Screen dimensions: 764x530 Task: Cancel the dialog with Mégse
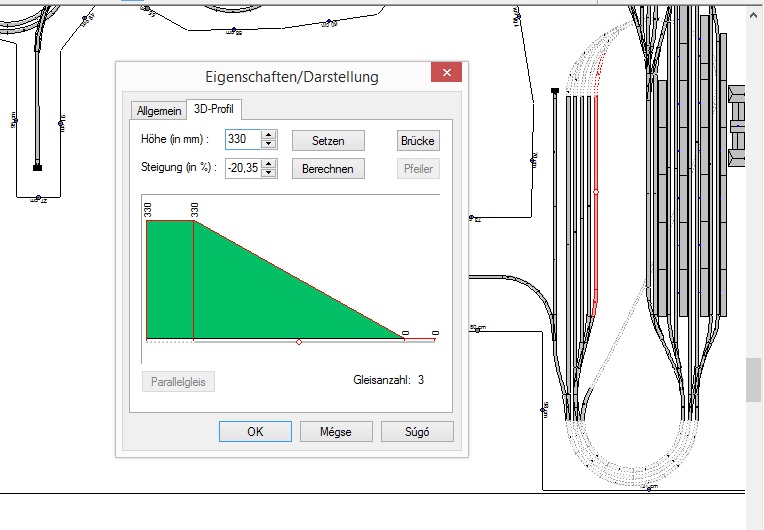click(x=337, y=432)
